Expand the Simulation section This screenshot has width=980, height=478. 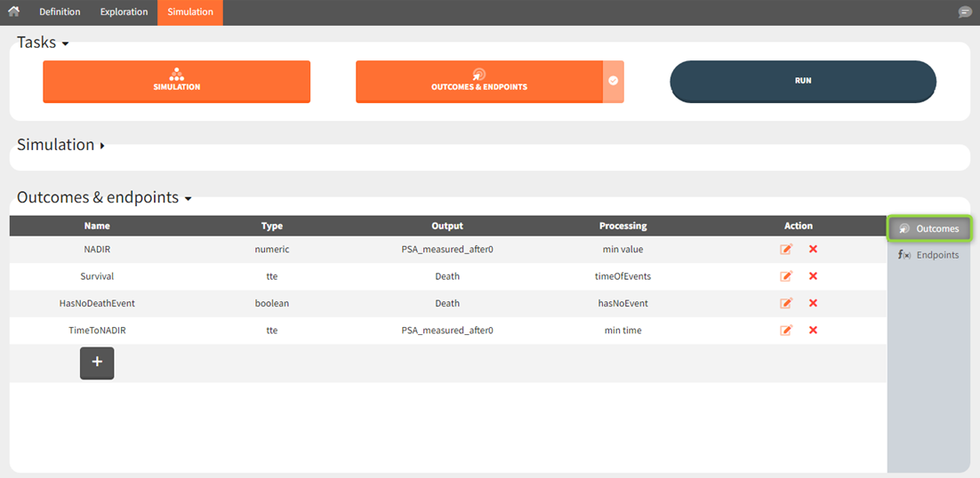pos(102,146)
